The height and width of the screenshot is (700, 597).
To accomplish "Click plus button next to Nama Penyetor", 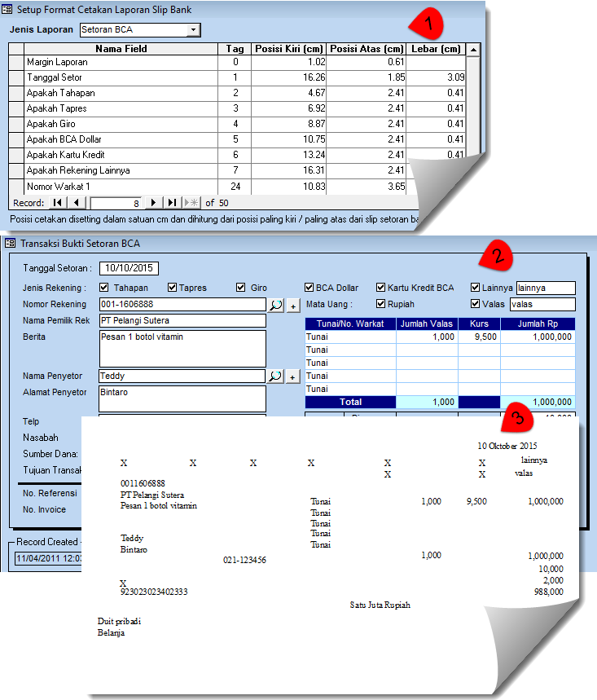I will pyautogui.click(x=292, y=376).
